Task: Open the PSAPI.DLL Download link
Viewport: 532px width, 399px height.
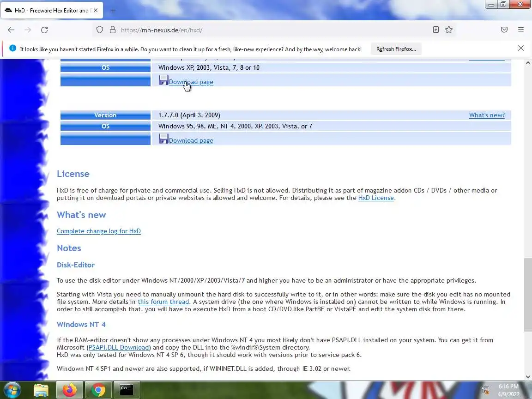Action: (118, 347)
